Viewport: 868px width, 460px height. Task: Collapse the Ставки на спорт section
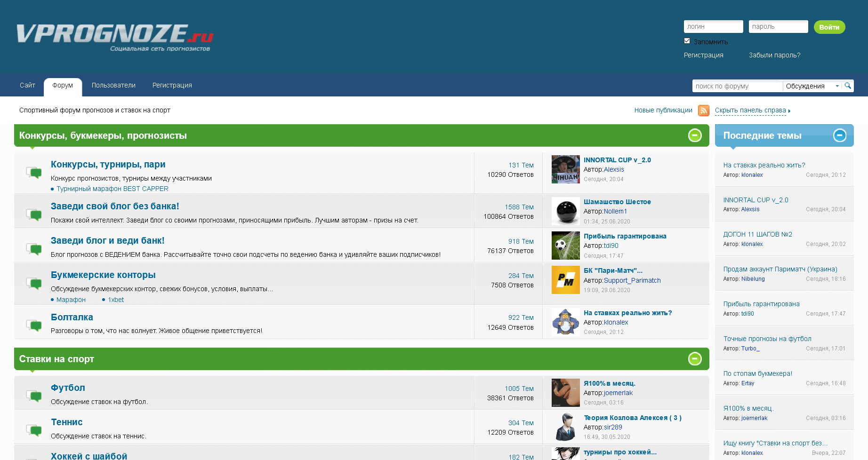point(695,359)
